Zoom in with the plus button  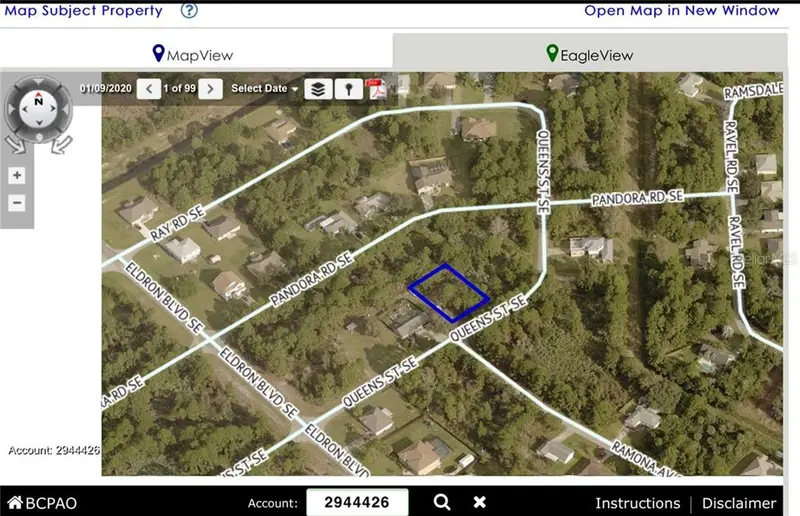[17, 176]
